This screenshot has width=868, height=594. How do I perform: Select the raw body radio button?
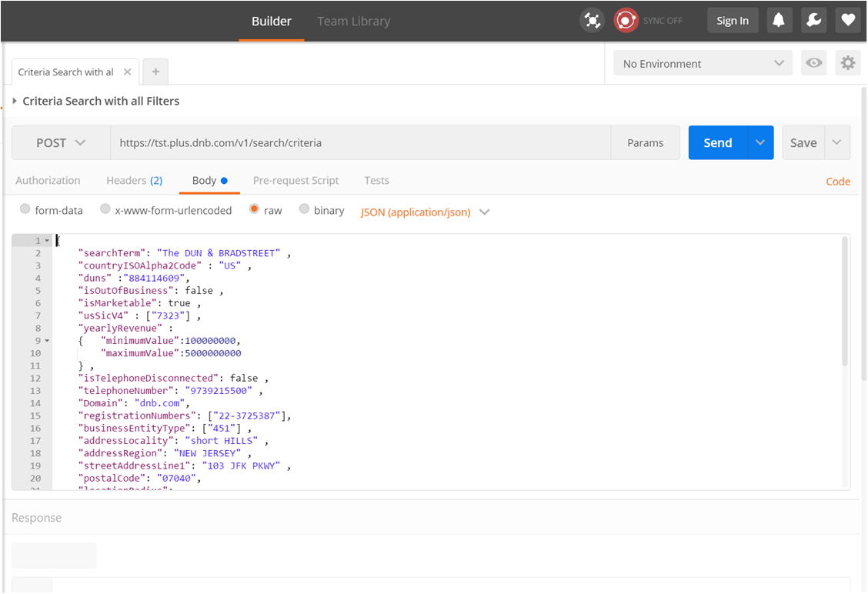(254, 209)
